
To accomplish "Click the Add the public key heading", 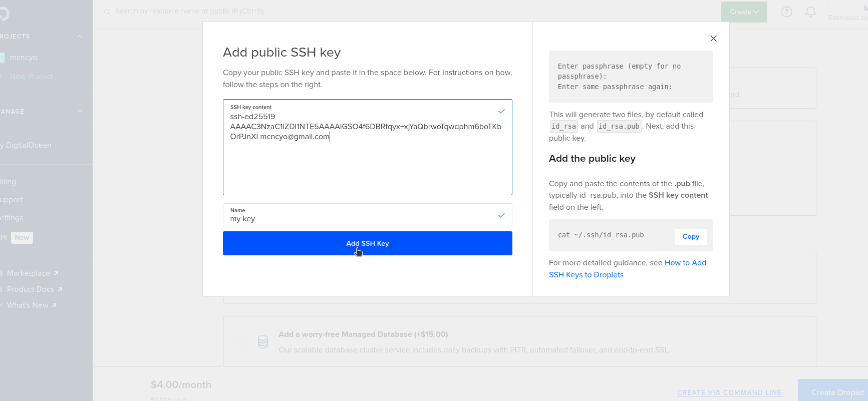I will [592, 159].
